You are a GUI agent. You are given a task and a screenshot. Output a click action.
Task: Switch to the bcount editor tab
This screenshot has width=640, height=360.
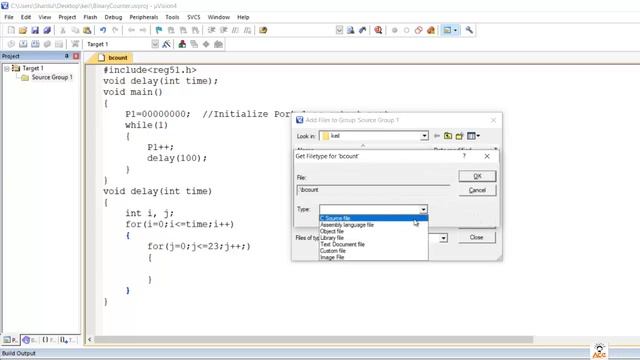tap(114, 58)
